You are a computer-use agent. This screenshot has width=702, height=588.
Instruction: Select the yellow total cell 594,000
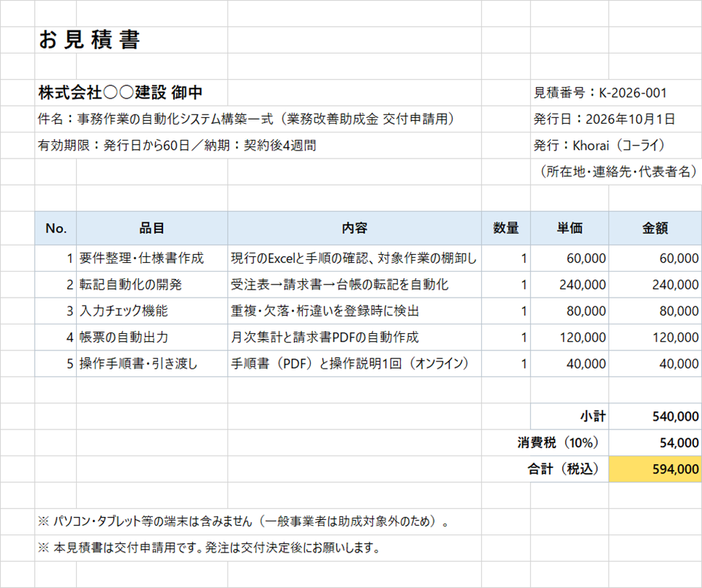656,469
